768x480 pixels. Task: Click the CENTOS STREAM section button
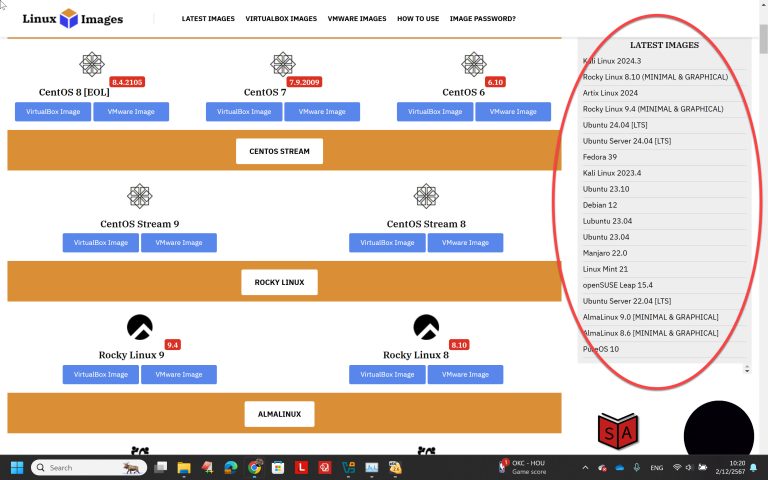(x=279, y=151)
